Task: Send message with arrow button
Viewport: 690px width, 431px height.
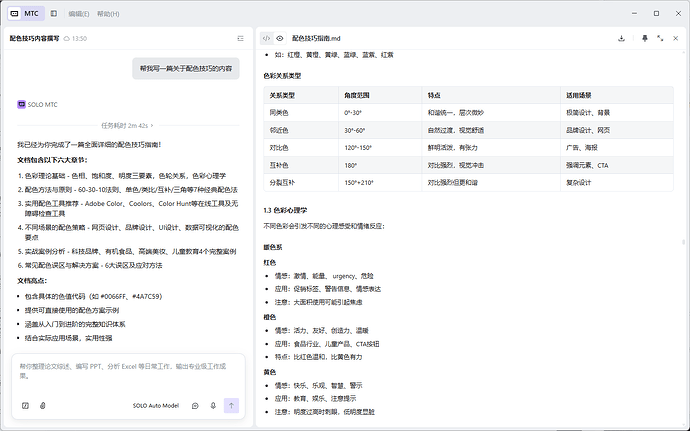Action: tap(231, 405)
